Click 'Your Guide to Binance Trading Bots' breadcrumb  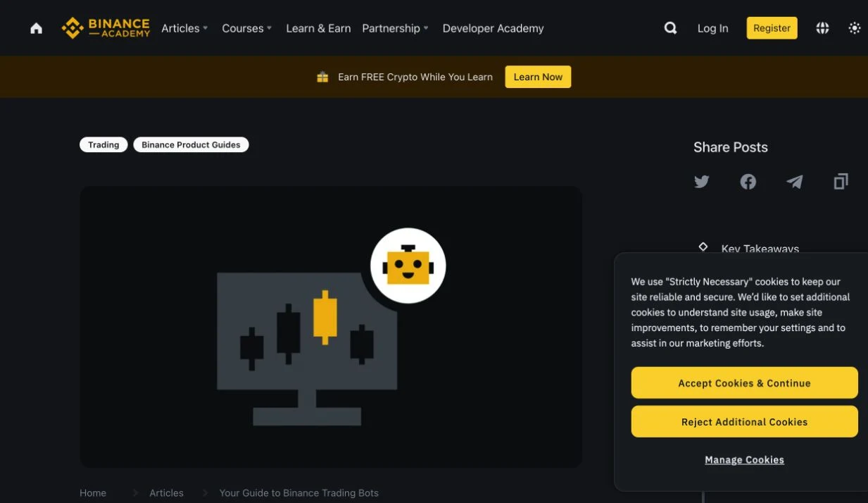(x=298, y=493)
